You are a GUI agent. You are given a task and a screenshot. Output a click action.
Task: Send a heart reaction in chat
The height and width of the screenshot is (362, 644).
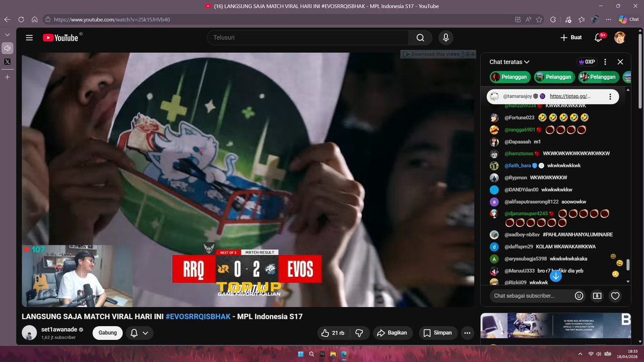(616, 295)
